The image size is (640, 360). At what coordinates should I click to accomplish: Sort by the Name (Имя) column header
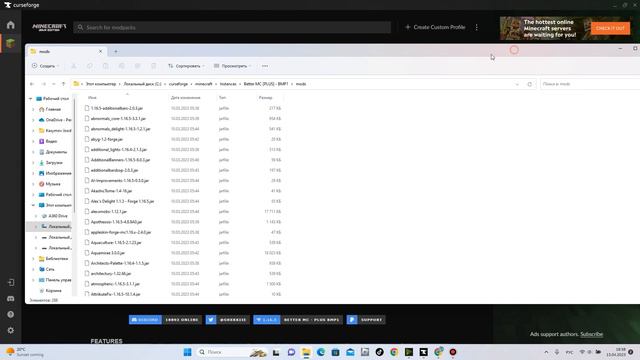tap(92, 98)
